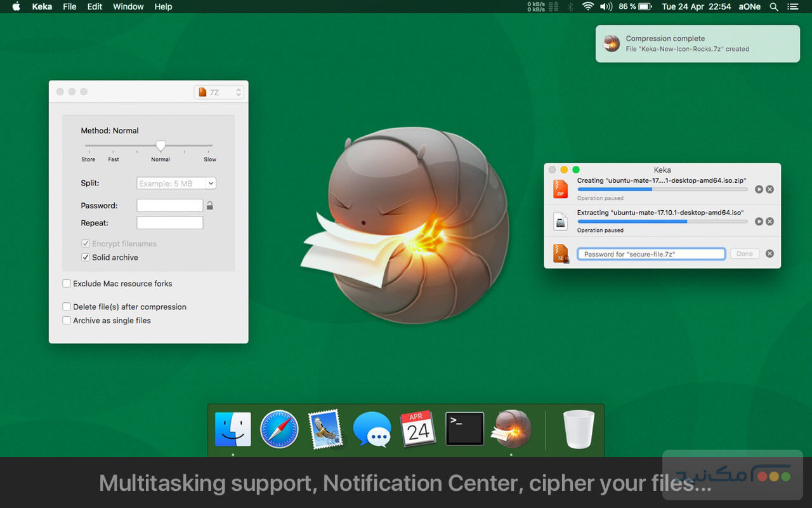Check Archive as single files option
Screen dimensions: 812x508
click(67, 321)
